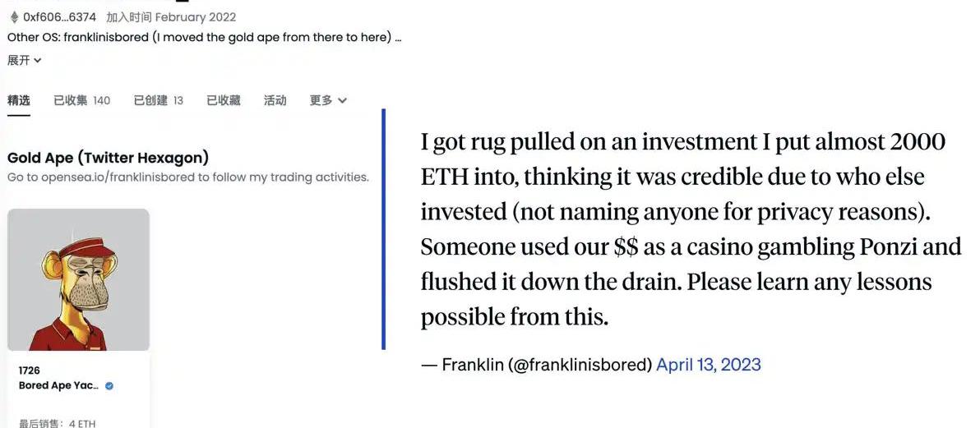Open the April 13, 2023 tweet link
The height and width of the screenshot is (428, 980).
708,364
